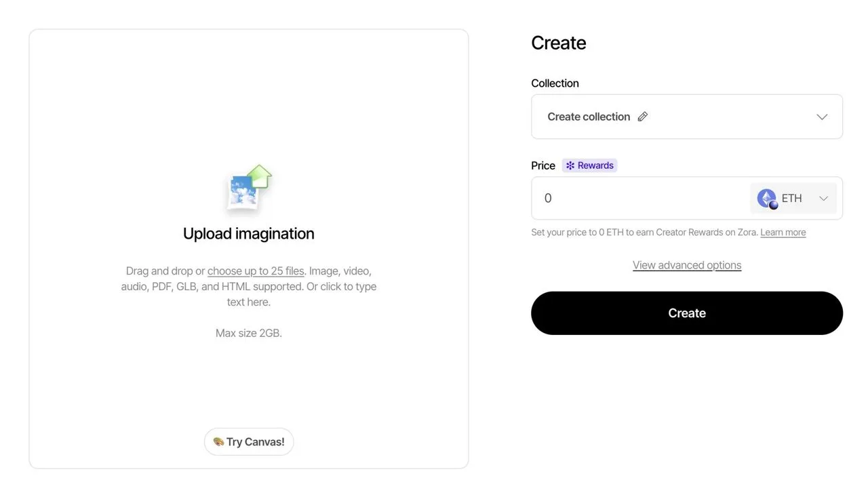Open Try Canvas! button
868x495 pixels.
click(x=249, y=442)
